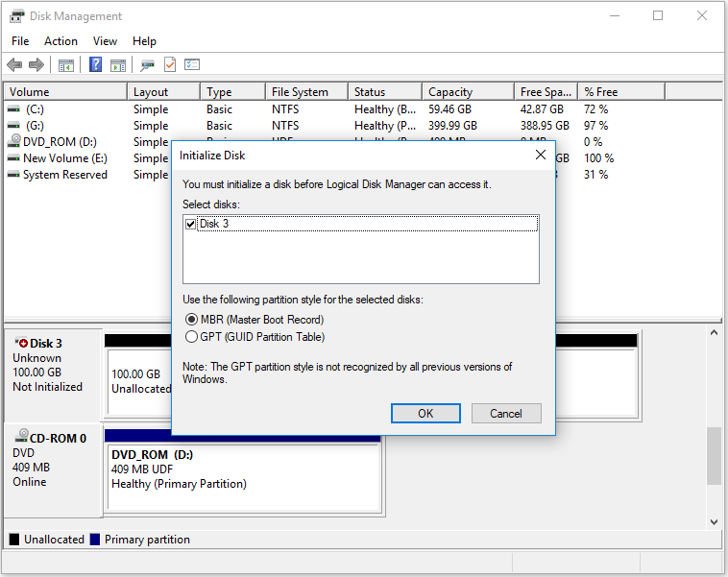Click the Disk 3 not-initialized red icon
728x577 pixels.
22,343
